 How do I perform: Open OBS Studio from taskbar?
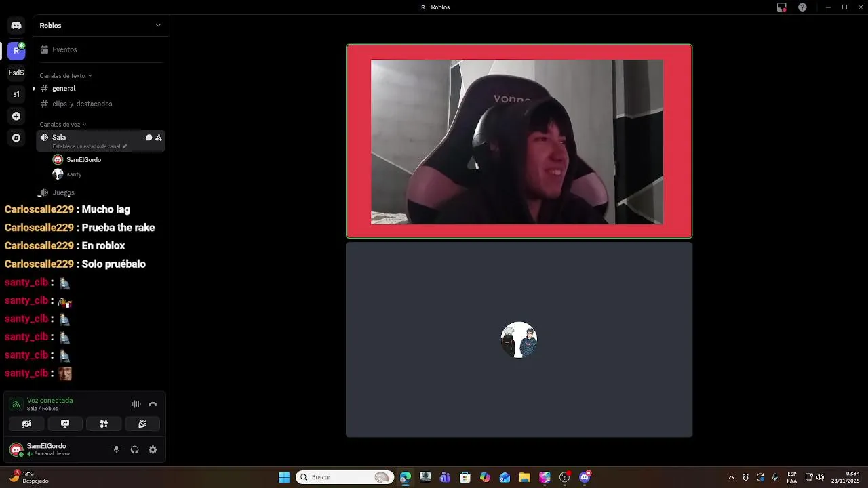(x=564, y=477)
